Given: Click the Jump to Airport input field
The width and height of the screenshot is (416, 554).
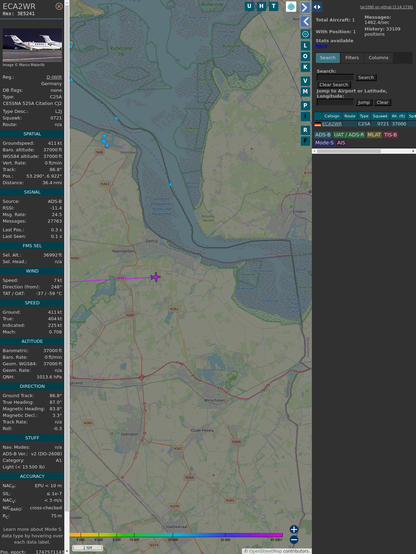Looking at the screenshot, I should click(x=335, y=102).
